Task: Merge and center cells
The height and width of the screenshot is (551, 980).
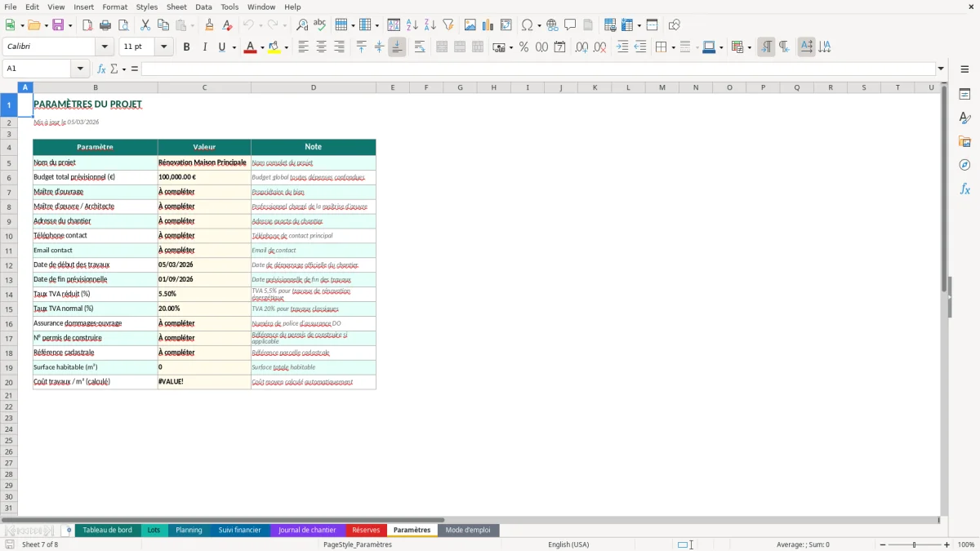Action: (x=442, y=47)
